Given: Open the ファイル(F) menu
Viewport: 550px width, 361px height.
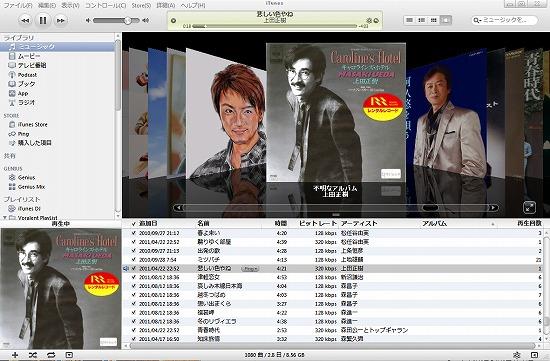Looking at the screenshot, I should click(x=18, y=5).
